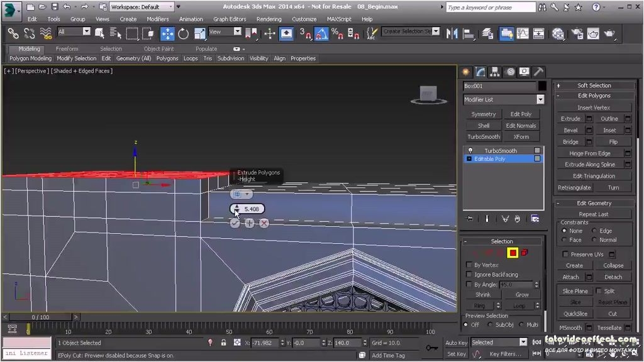Toggle TurboSmooth modifier light bulb
Viewport: 644px width, 362px height.
tap(470, 151)
